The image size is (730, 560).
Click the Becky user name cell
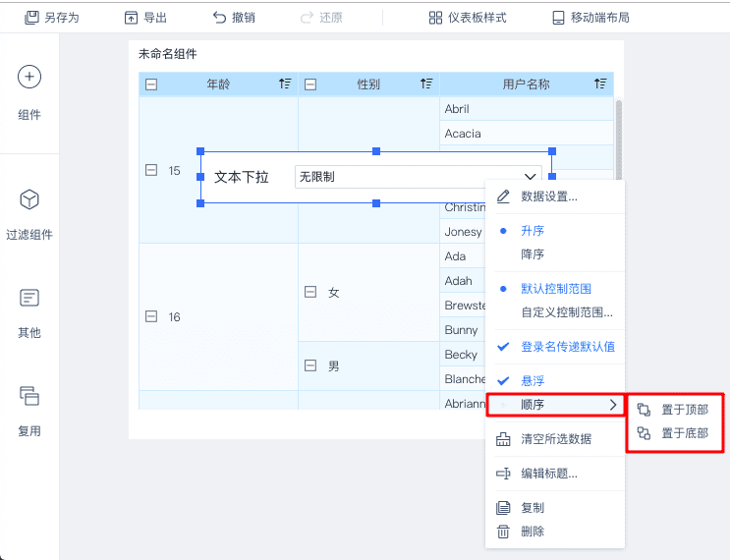pos(463,355)
